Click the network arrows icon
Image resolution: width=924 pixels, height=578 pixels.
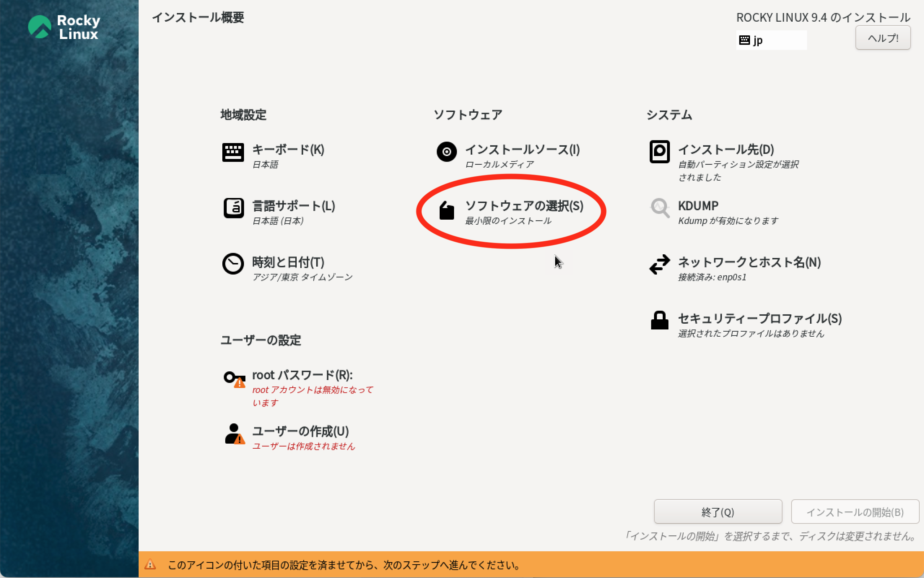click(659, 264)
